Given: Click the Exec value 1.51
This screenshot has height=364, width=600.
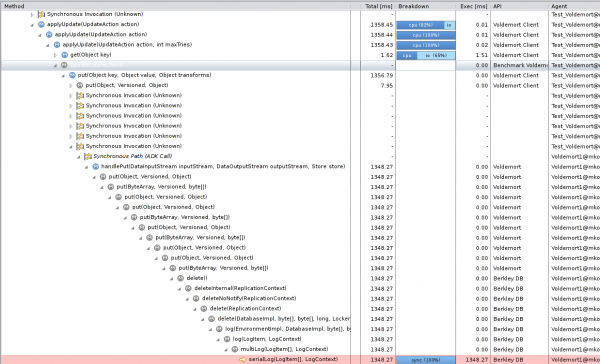Looking at the screenshot, I should [x=482, y=55].
